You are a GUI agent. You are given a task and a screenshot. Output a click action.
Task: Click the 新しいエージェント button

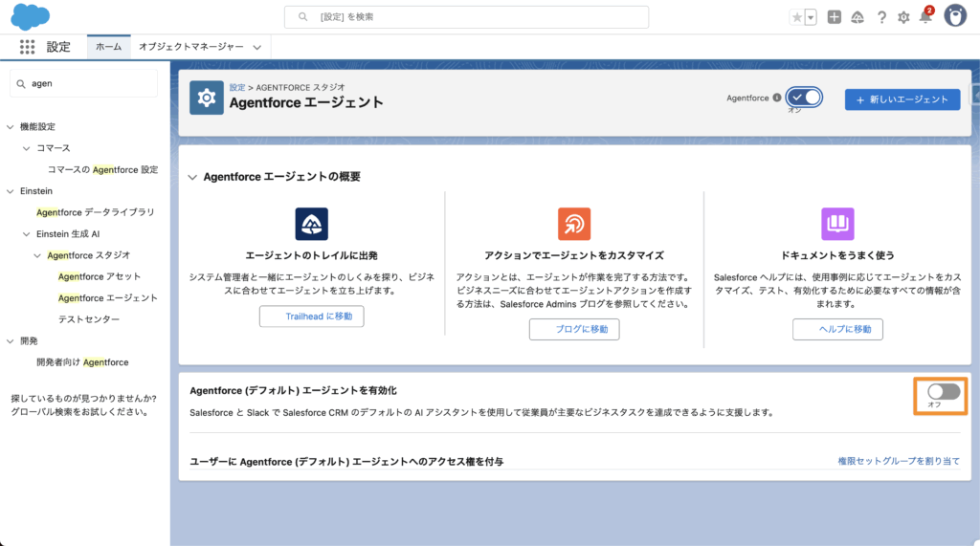[902, 99]
